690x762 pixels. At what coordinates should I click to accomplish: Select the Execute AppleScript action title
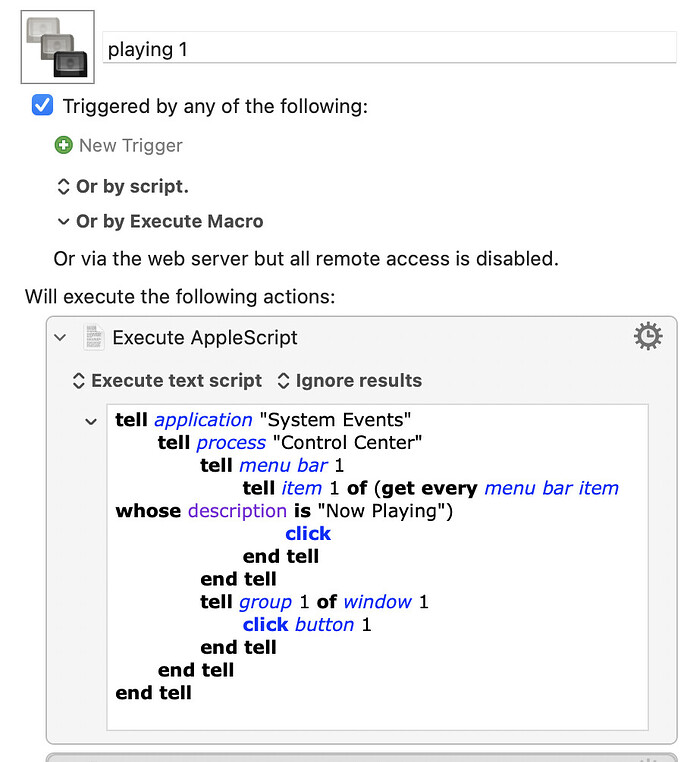[205, 337]
